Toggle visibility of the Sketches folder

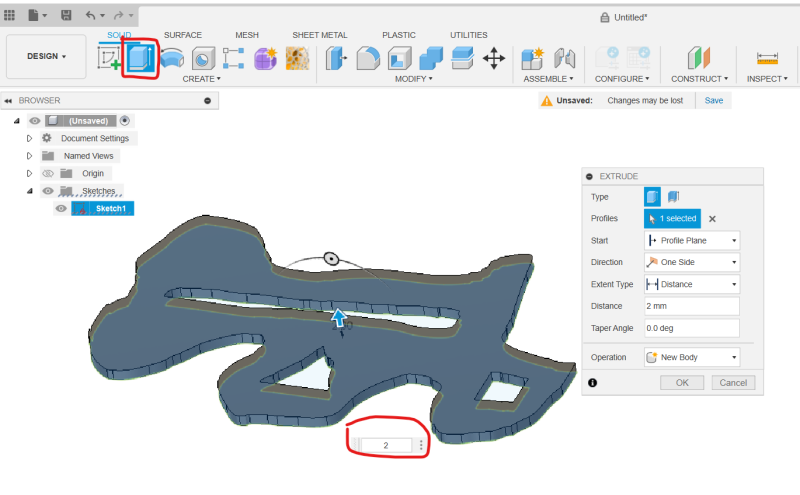[48, 191]
